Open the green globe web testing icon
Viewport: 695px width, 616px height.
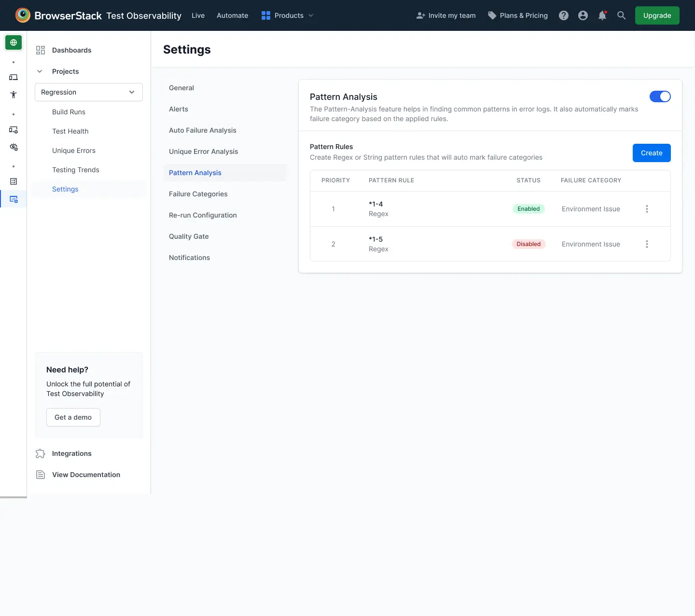14,42
